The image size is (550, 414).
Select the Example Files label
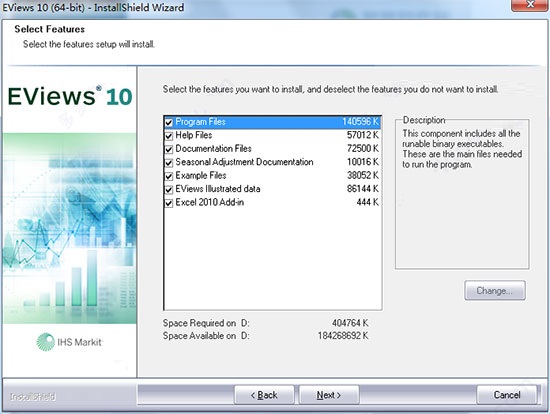point(201,175)
